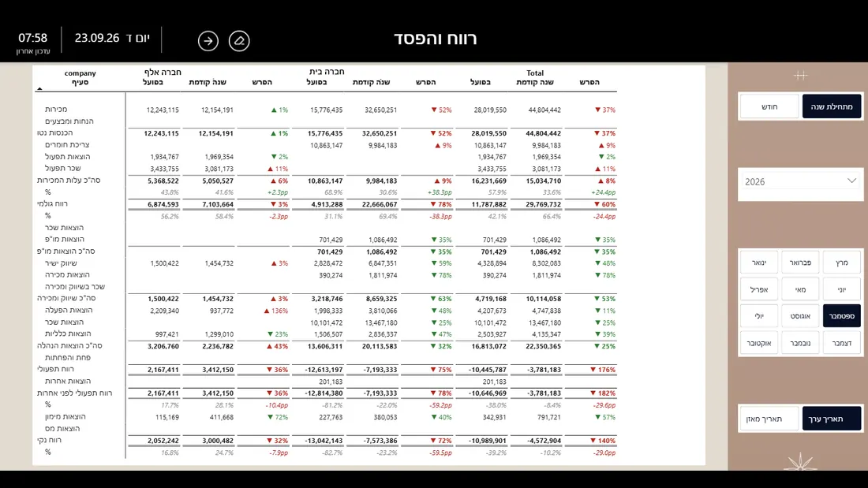Select the יולי month button
The height and width of the screenshot is (488, 868).
click(x=759, y=316)
